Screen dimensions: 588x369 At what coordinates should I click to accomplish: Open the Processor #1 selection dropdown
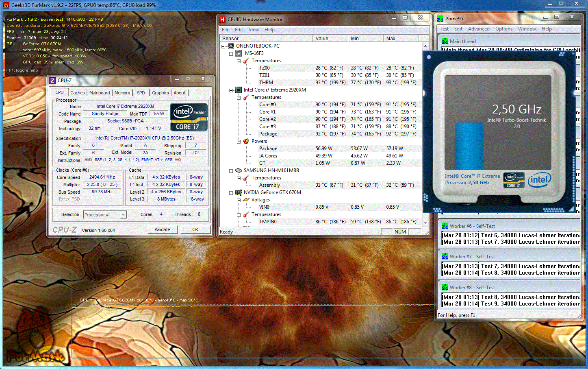pyautogui.click(x=123, y=214)
